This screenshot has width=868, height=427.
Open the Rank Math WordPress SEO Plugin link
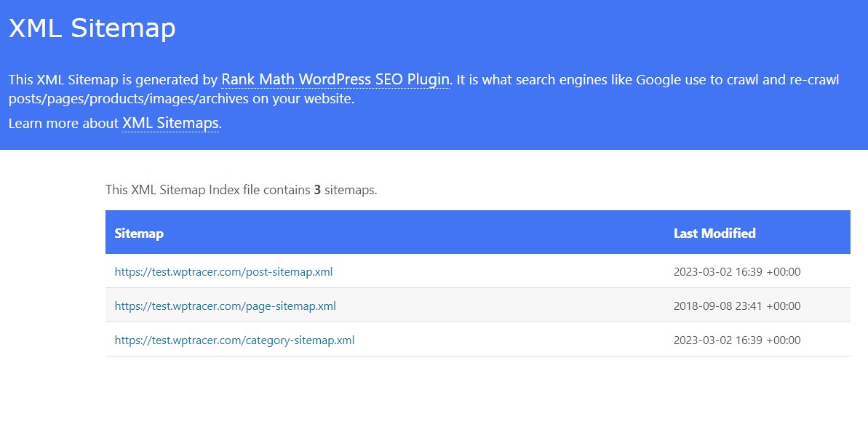[x=335, y=79]
